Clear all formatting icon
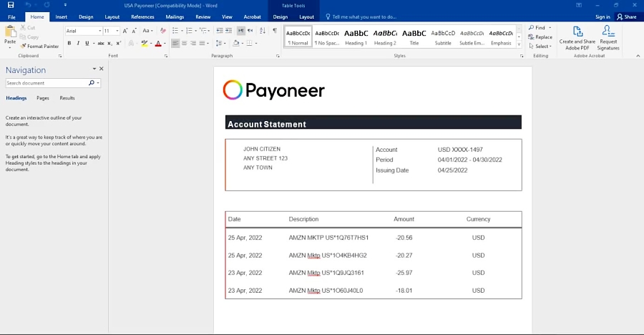644x335 pixels. click(x=163, y=31)
